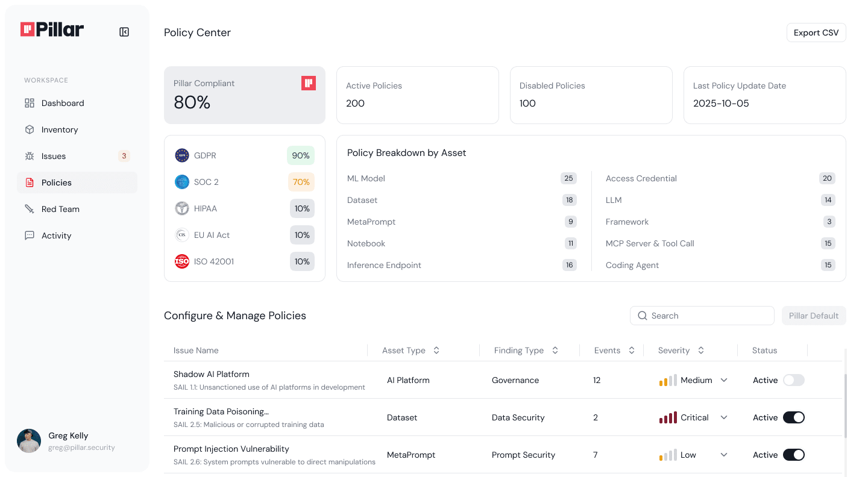This screenshot has width=868, height=477.
Task: Click the ISO 42001 red icon
Action: click(x=182, y=261)
